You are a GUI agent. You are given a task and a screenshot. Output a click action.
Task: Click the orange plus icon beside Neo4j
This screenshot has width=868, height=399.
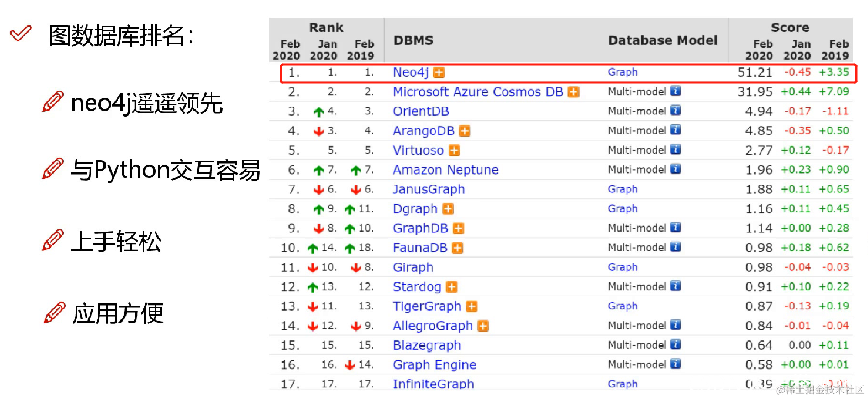click(x=439, y=72)
